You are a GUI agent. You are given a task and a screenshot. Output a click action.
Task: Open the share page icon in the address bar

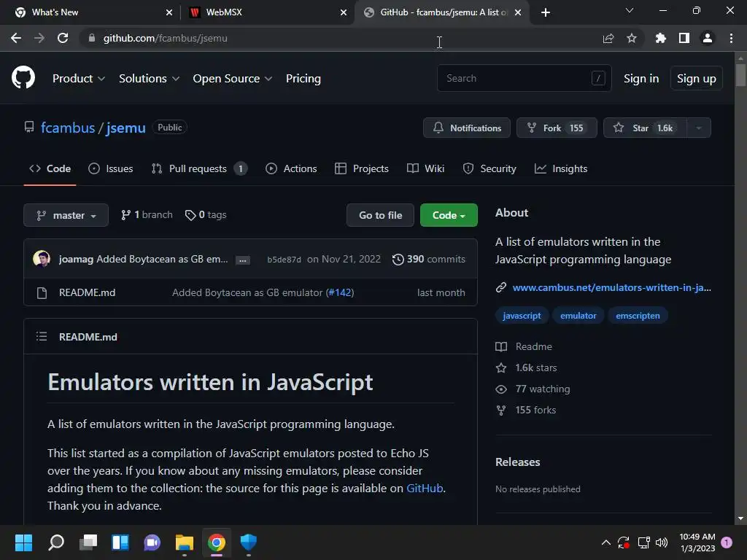click(x=608, y=38)
